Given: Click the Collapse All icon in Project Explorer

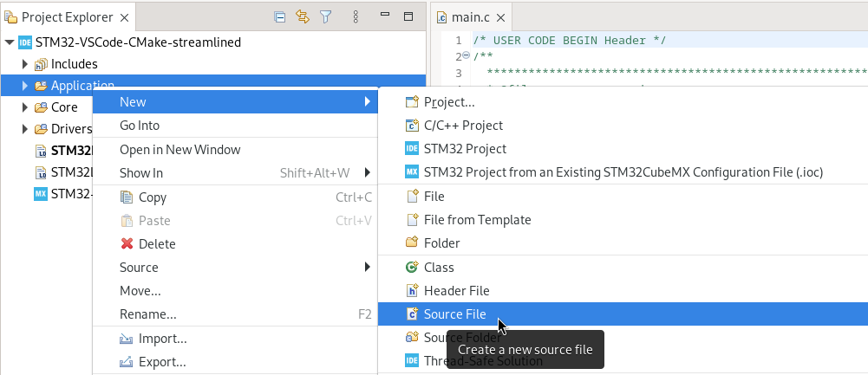Looking at the screenshot, I should (280, 16).
